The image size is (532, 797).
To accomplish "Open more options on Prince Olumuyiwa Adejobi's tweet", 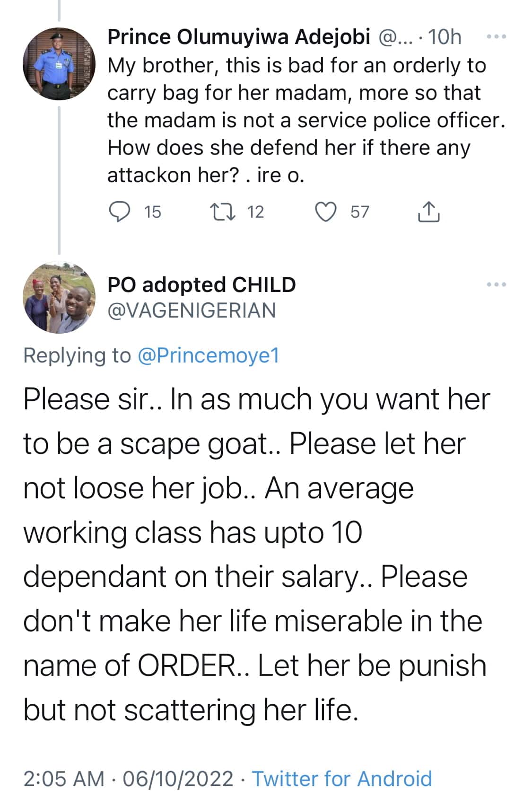I will (x=497, y=36).
